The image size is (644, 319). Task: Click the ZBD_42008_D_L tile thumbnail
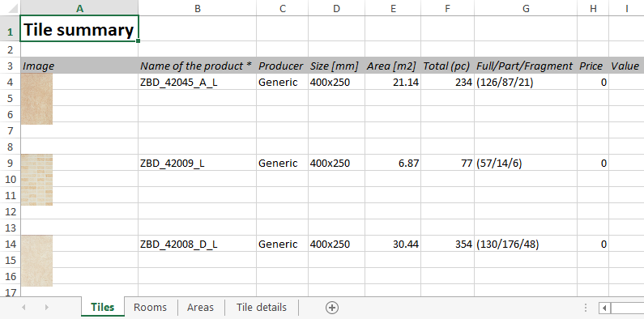[x=36, y=261]
